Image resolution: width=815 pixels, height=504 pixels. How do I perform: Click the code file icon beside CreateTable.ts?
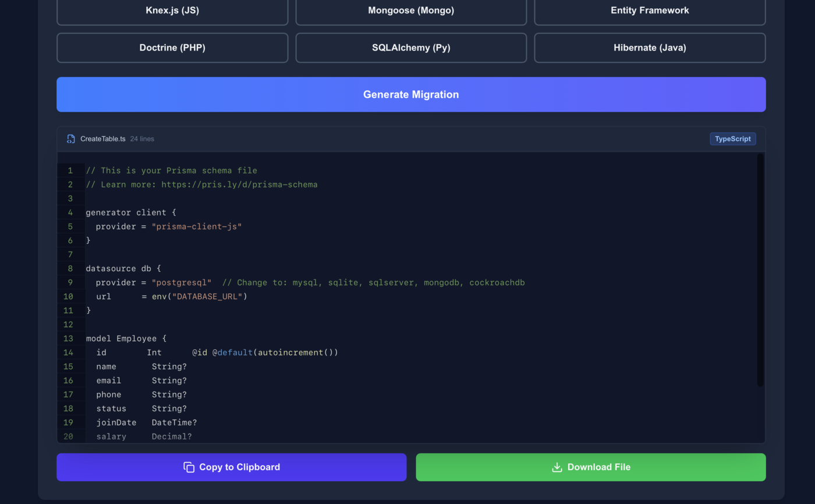(x=70, y=139)
